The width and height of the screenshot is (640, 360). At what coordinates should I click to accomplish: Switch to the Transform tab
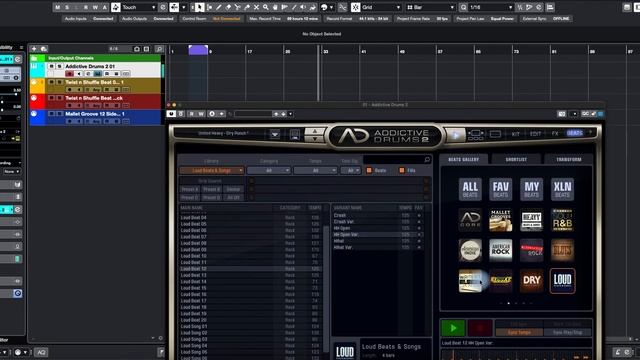[569, 159]
